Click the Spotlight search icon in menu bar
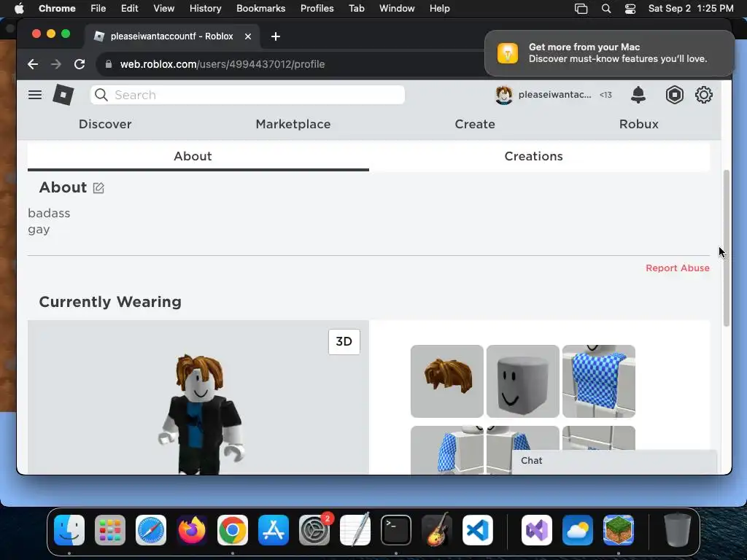This screenshot has width=747, height=560. coord(606,9)
